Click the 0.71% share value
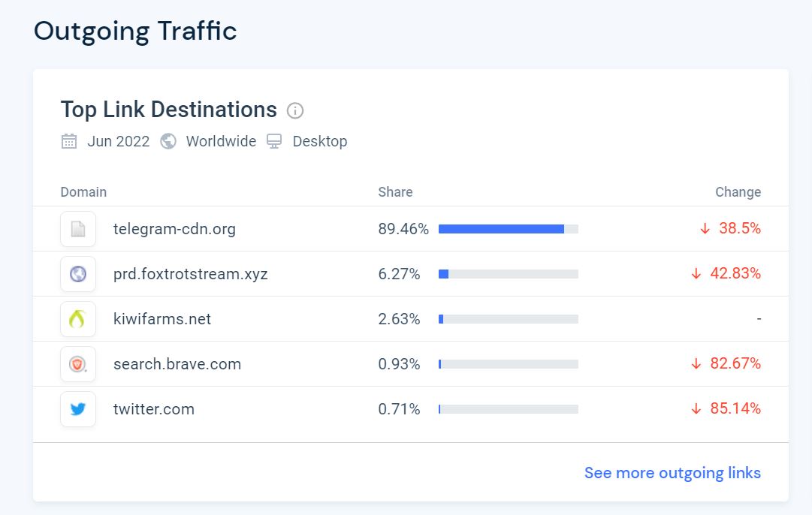Screen dimensions: 812x515 tap(399, 409)
